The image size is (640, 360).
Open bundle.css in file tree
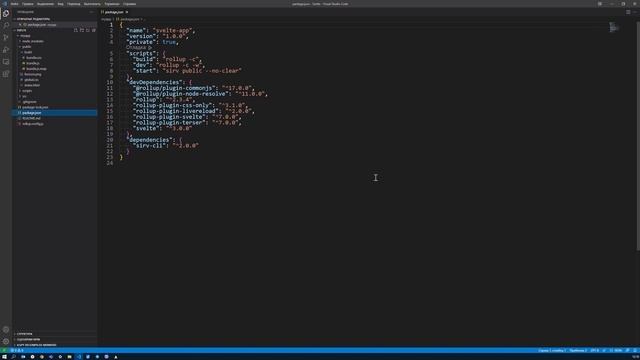[33, 58]
